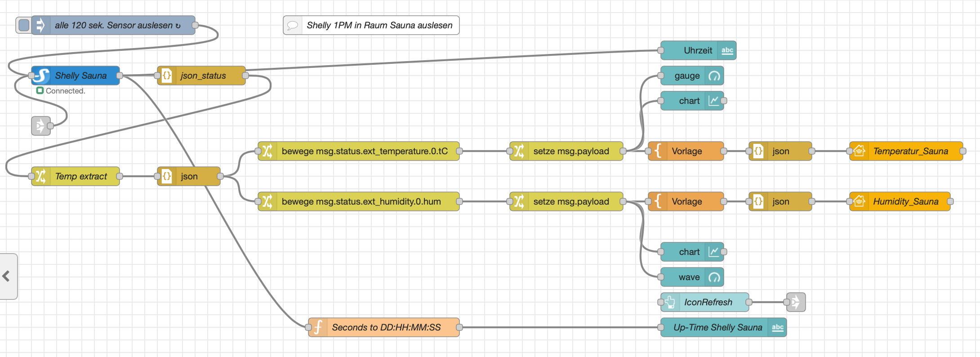Click the IconRefresh node's hand pointer icon
Screen dimensions: 980x357
coord(670,302)
